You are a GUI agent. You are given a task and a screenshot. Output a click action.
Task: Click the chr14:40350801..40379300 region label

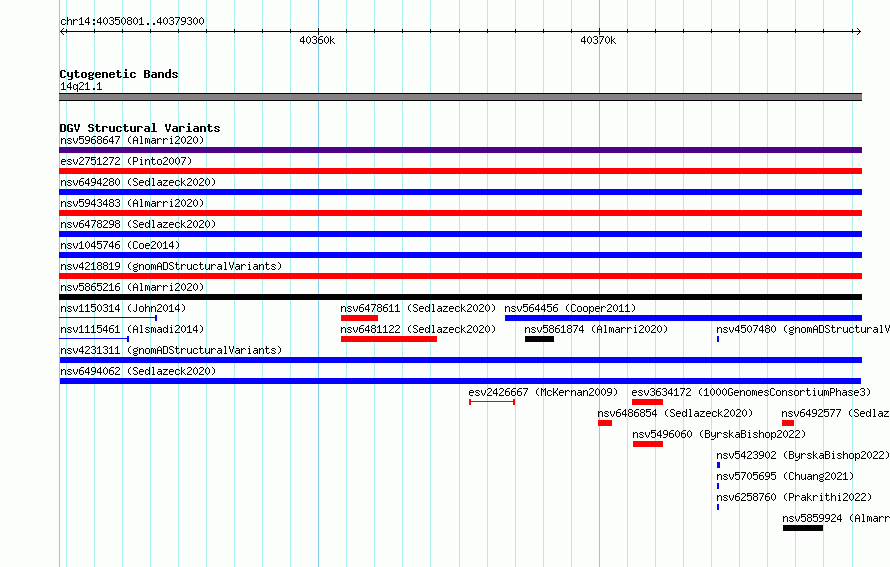pos(132,22)
